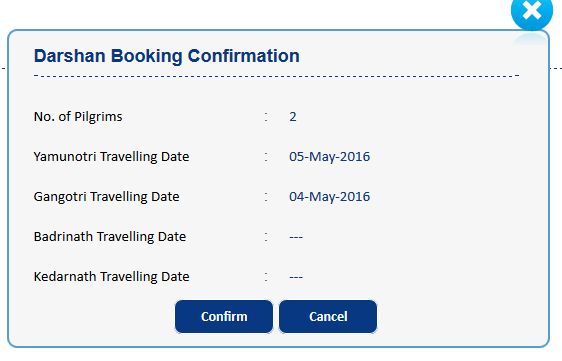Confirm the darshan booking

(x=224, y=317)
